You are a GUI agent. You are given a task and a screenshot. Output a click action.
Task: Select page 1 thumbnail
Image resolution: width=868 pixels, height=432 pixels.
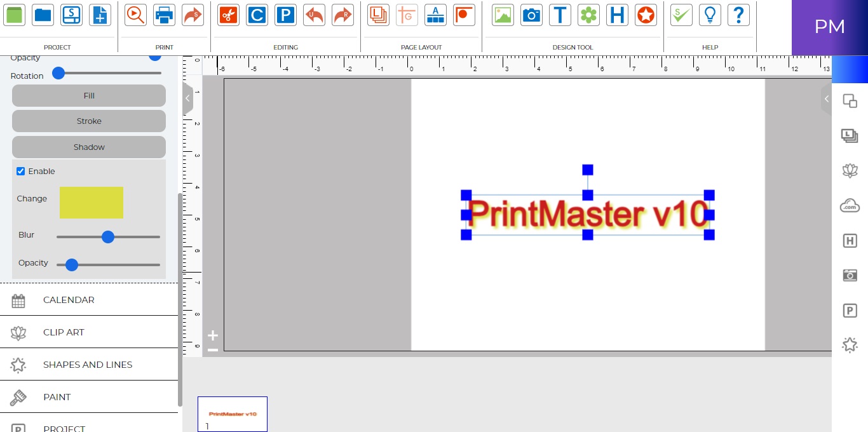[233, 414]
